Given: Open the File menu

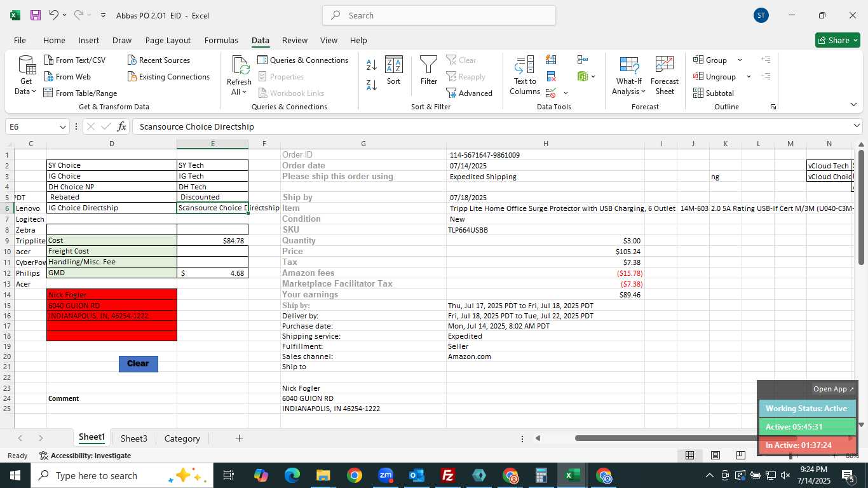Looking at the screenshot, I should coord(20,40).
